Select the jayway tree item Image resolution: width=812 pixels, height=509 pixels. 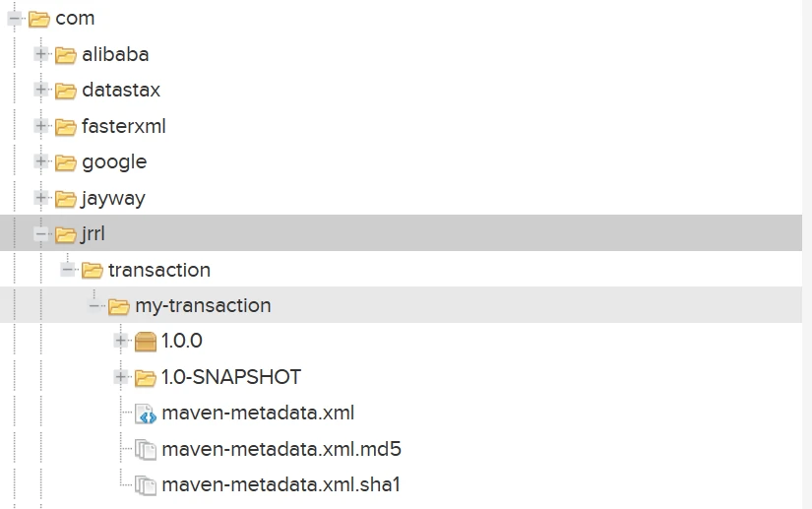pos(113,198)
